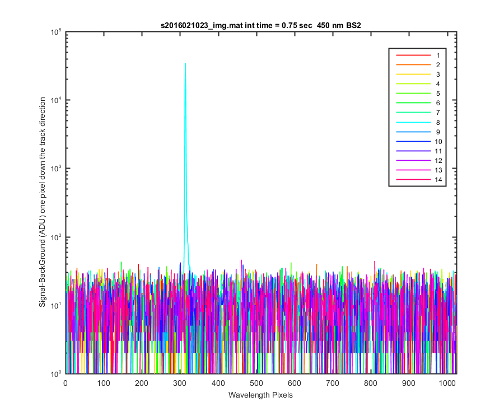This screenshot has height=420, width=504.
Task: Click y-axis tick label 10^5
Action: tap(56, 32)
